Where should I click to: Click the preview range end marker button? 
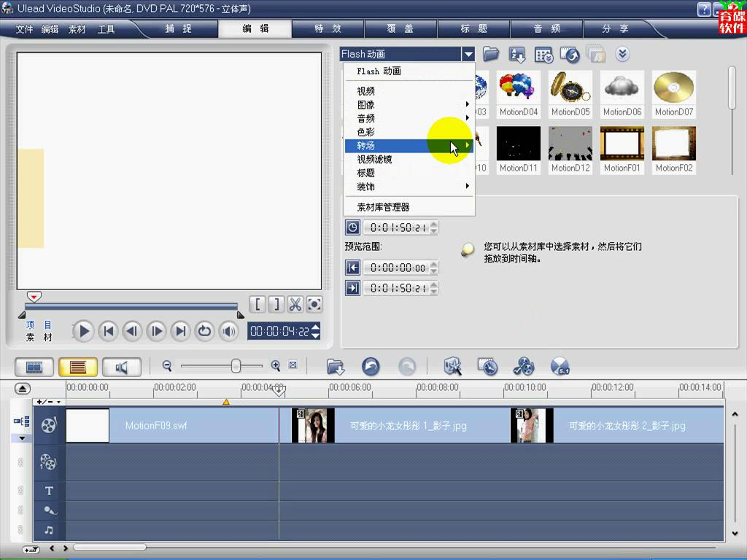coord(352,288)
